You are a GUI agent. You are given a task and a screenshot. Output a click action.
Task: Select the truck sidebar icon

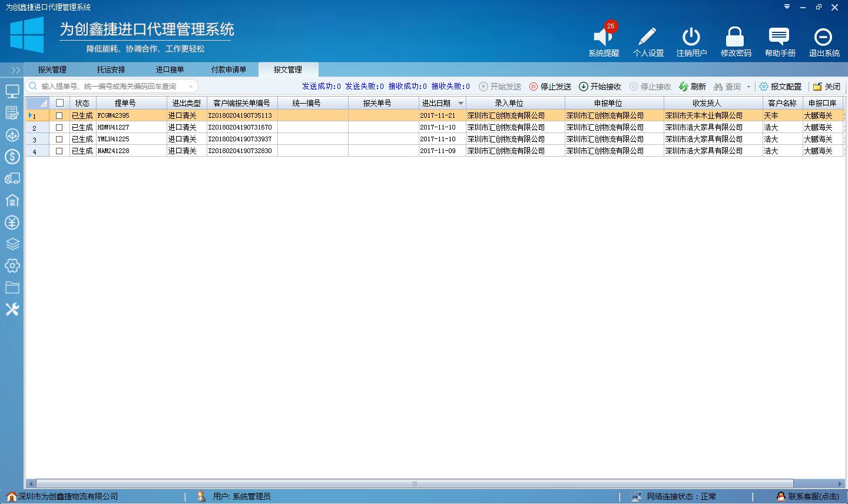[12, 179]
